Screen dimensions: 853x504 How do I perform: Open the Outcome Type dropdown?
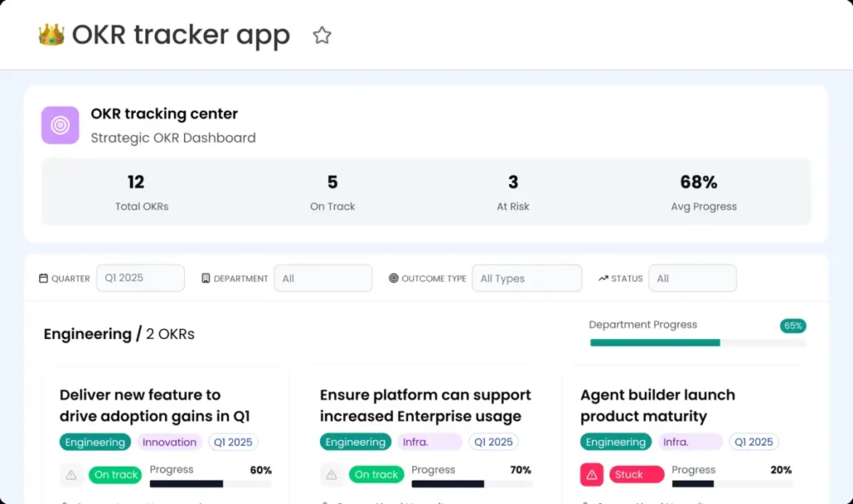527,278
